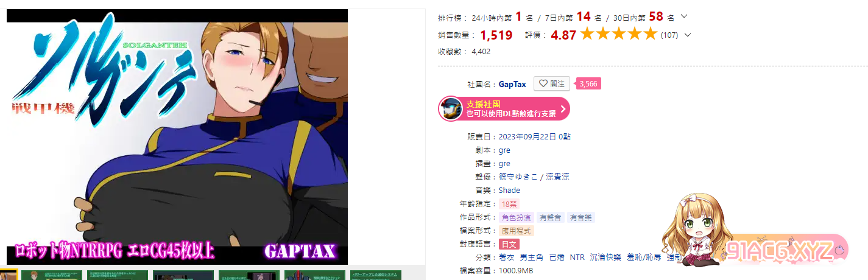This screenshot has width=868, height=280.
Task: Open the GapTax circle page
Action: 512,84
